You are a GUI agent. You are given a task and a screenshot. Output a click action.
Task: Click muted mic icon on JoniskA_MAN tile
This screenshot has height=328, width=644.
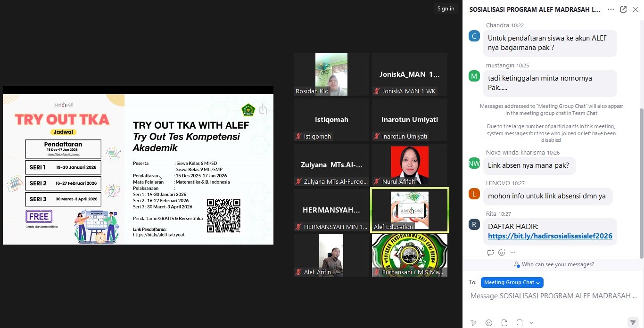(376, 91)
